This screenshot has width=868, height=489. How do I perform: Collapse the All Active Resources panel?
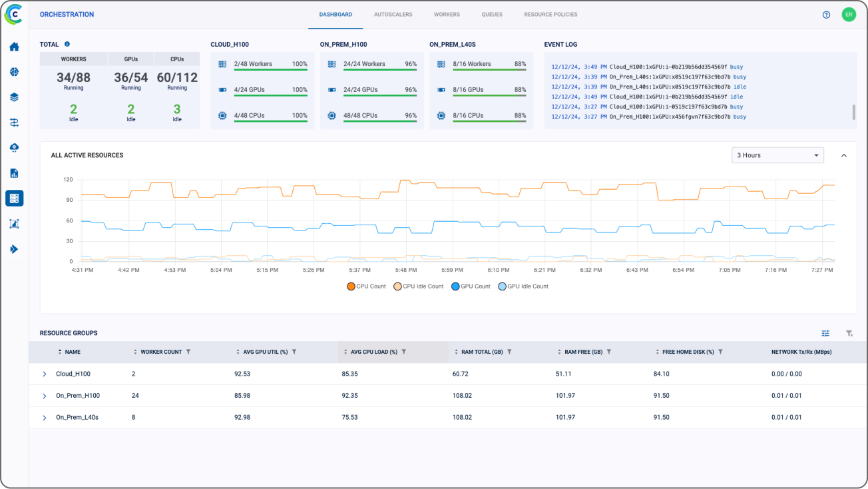pos(844,155)
